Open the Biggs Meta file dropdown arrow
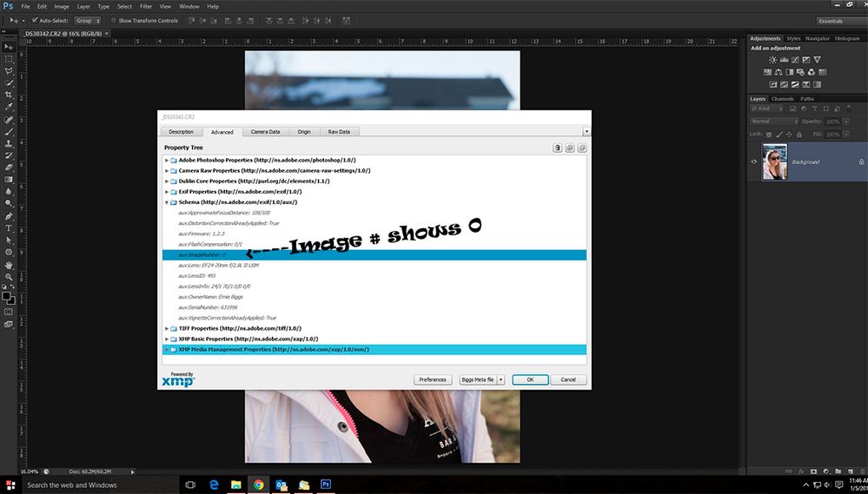The image size is (868, 494). [500, 379]
